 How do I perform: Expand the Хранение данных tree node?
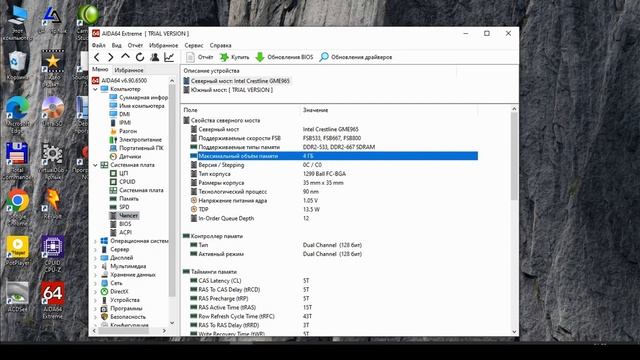tap(95, 275)
